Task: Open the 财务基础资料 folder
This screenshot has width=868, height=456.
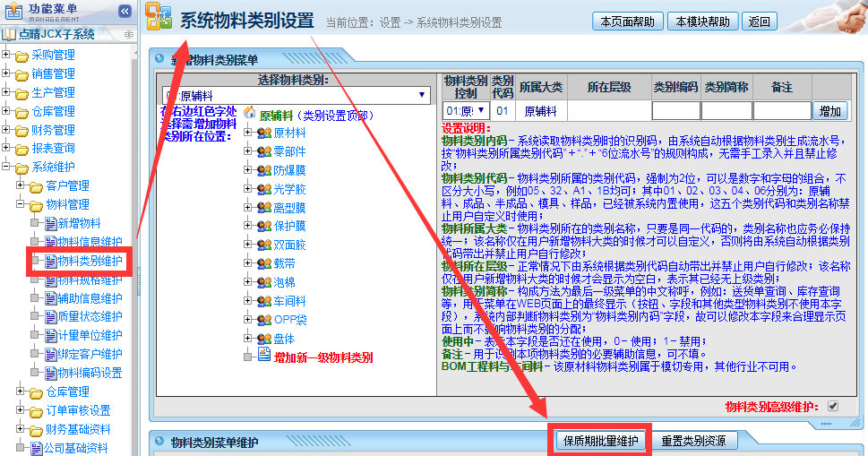Action: [x=78, y=429]
